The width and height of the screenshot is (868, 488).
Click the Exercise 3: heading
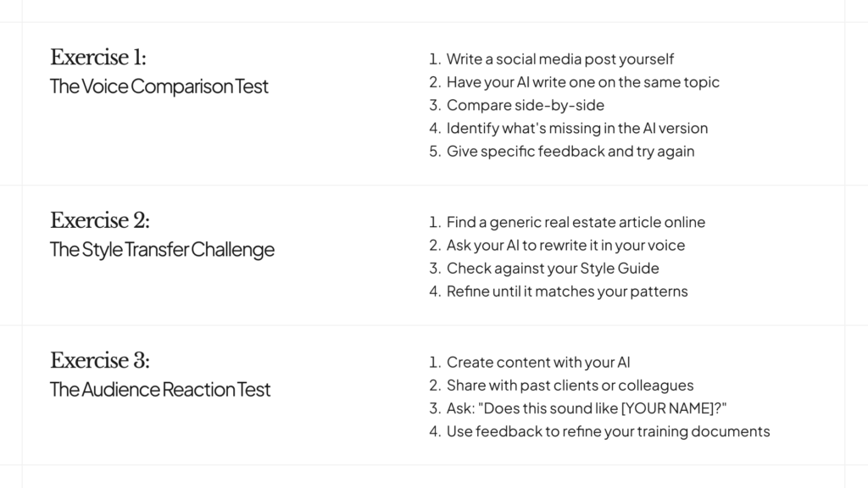[100, 361]
